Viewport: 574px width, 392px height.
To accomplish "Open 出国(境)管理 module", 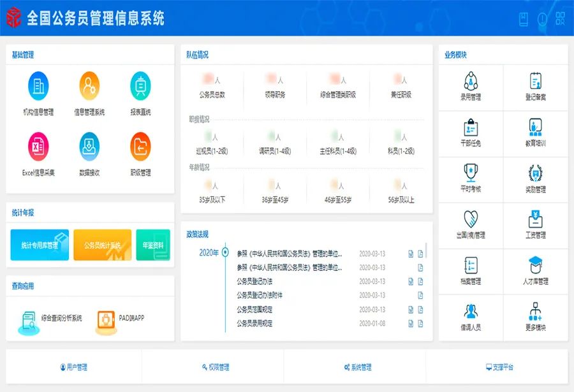I will [471, 220].
